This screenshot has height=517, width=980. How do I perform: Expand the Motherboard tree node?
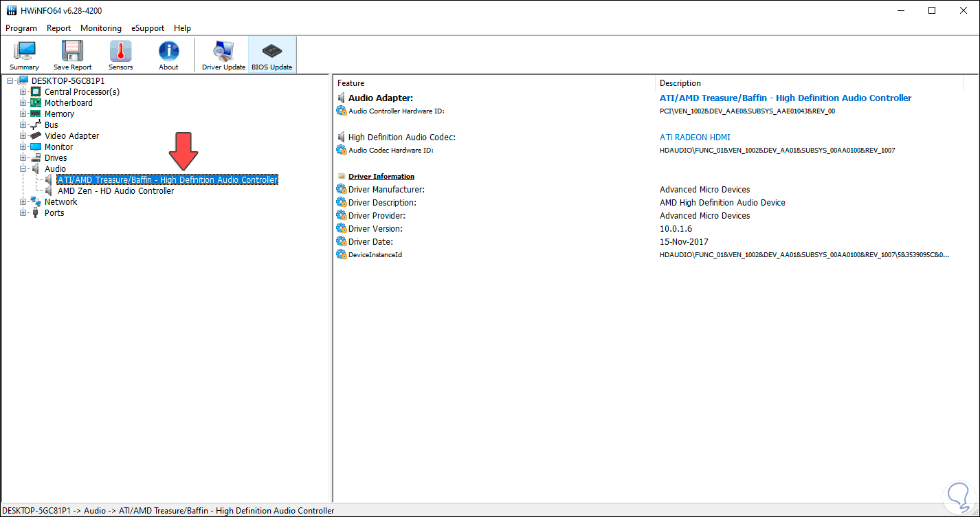pos(23,103)
